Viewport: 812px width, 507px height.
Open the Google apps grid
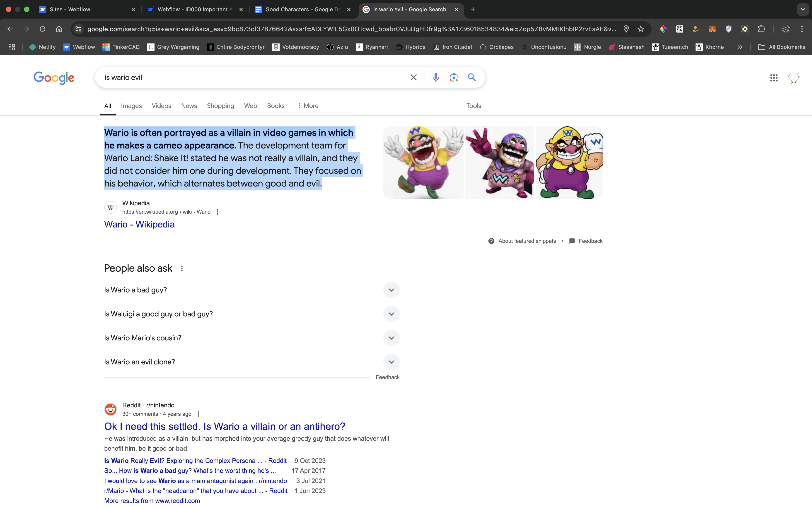[x=774, y=78]
